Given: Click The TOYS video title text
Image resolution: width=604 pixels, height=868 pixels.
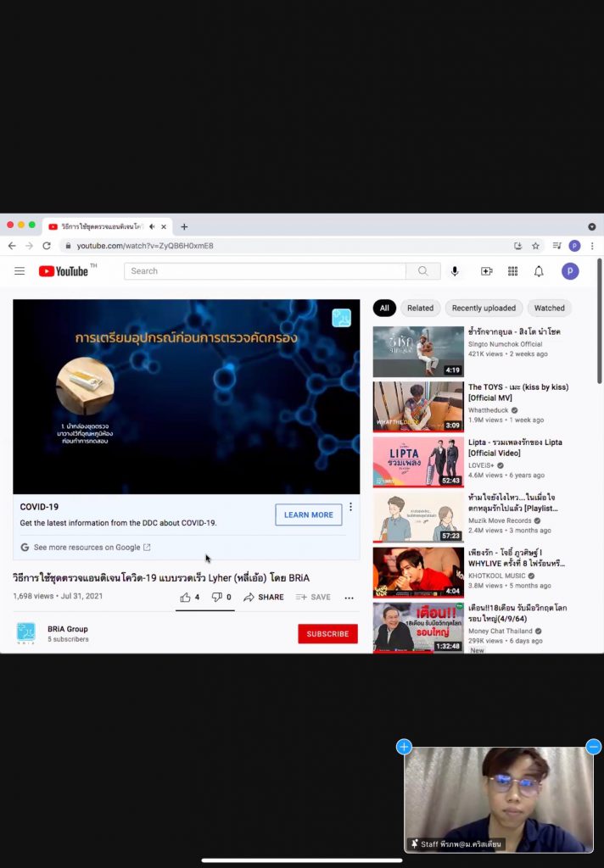Looking at the screenshot, I should [518, 392].
